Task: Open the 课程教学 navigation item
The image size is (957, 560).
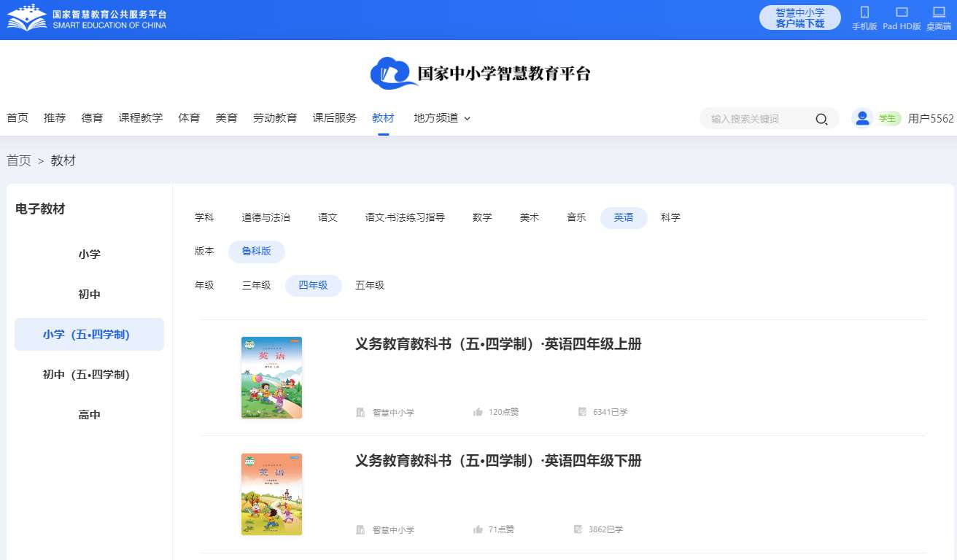Action: [141, 118]
